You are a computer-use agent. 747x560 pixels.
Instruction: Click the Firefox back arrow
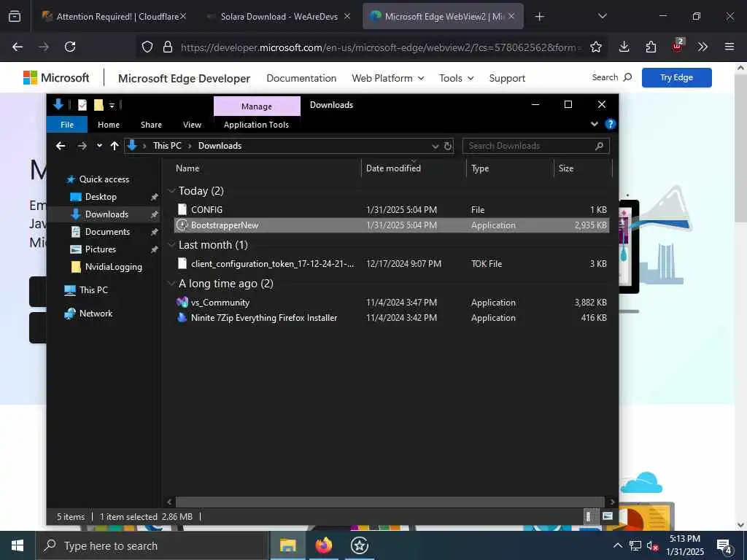coord(18,47)
